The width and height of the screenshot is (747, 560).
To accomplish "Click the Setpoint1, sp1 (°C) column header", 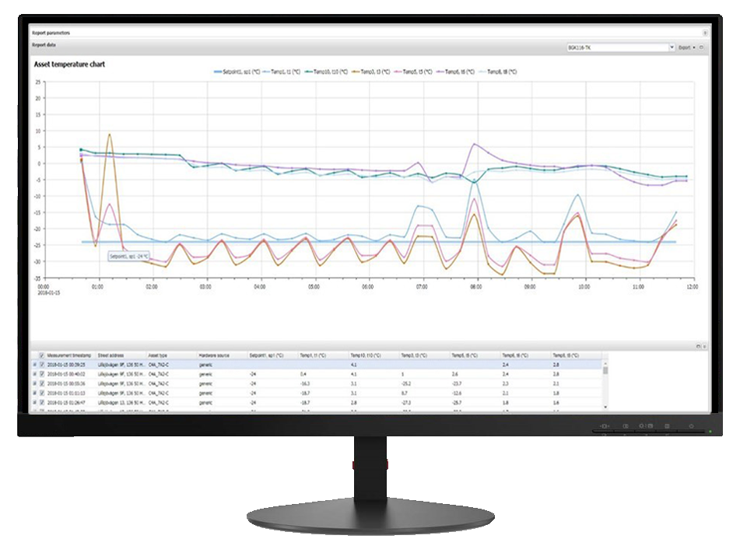I will pos(272,355).
